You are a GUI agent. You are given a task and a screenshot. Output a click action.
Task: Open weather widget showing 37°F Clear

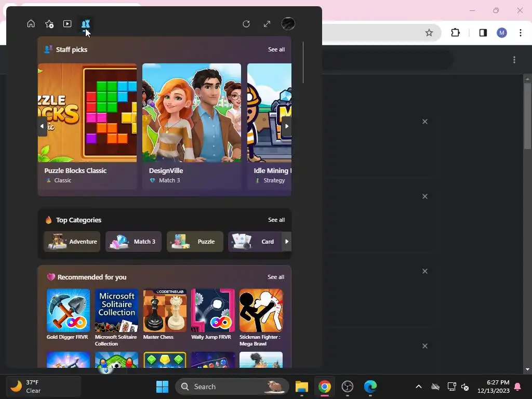pyautogui.click(x=44, y=387)
